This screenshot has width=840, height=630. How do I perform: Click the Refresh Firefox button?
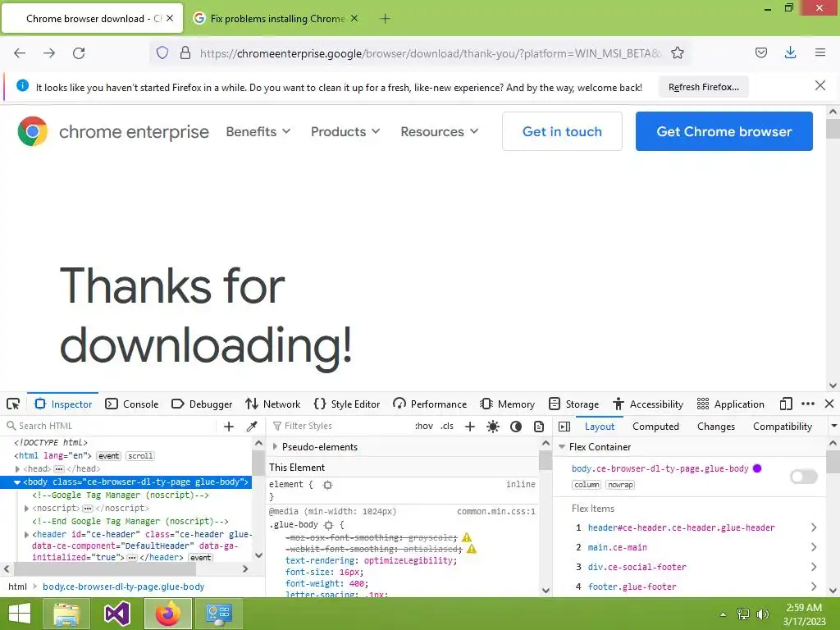(x=703, y=87)
